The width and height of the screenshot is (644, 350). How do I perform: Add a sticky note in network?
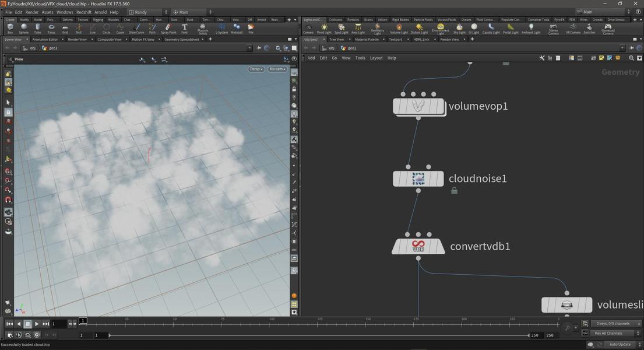(x=601, y=58)
